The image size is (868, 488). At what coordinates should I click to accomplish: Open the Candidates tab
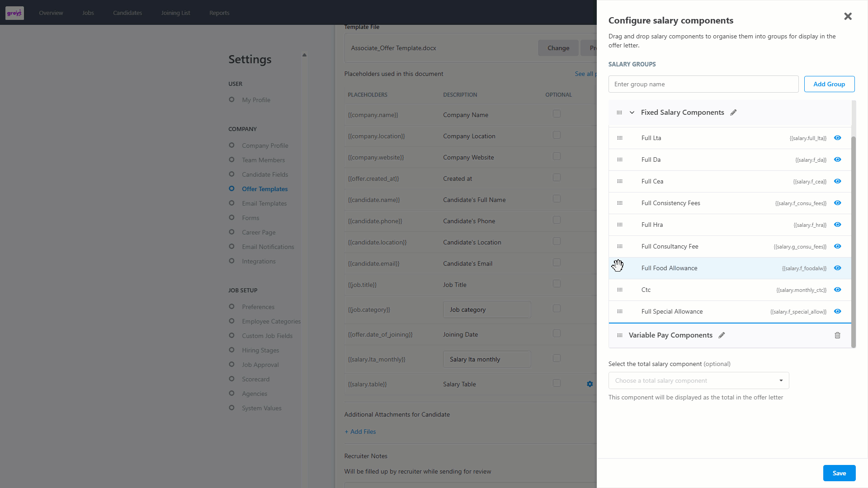pyautogui.click(x=127, y=13)
